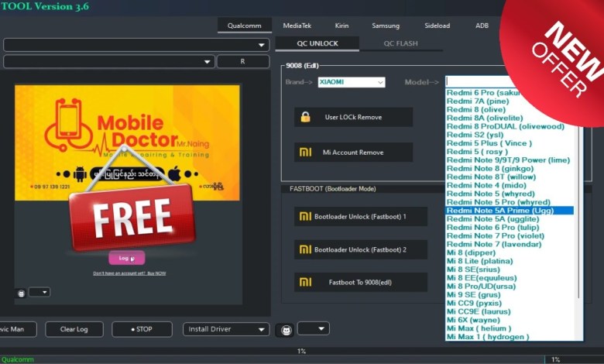Select Mi 8 (dipper) model

pyautogui.click(x=471, y=252)
